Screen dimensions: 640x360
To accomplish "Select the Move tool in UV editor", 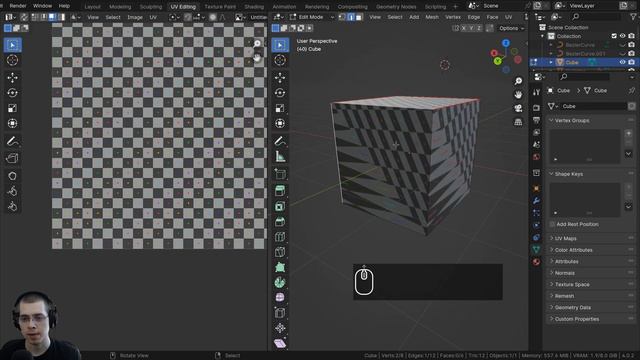I will tap(12, 78).
